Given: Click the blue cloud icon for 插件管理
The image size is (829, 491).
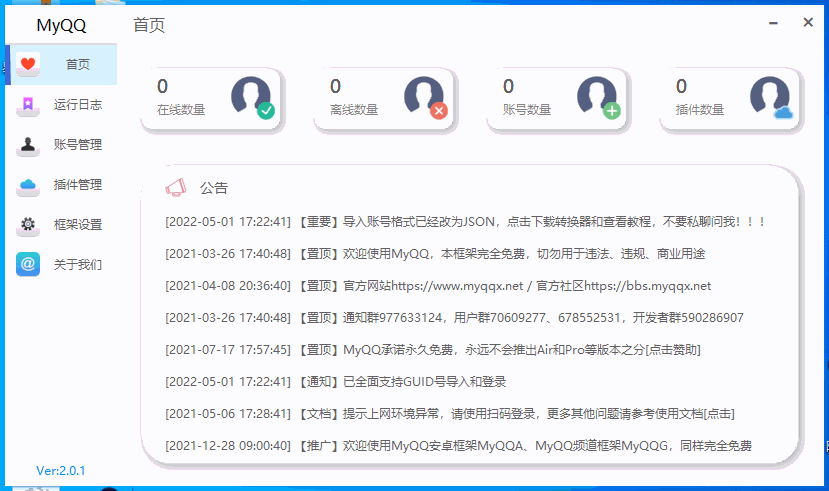Looking at the screenshot, I should coord(28,185).
